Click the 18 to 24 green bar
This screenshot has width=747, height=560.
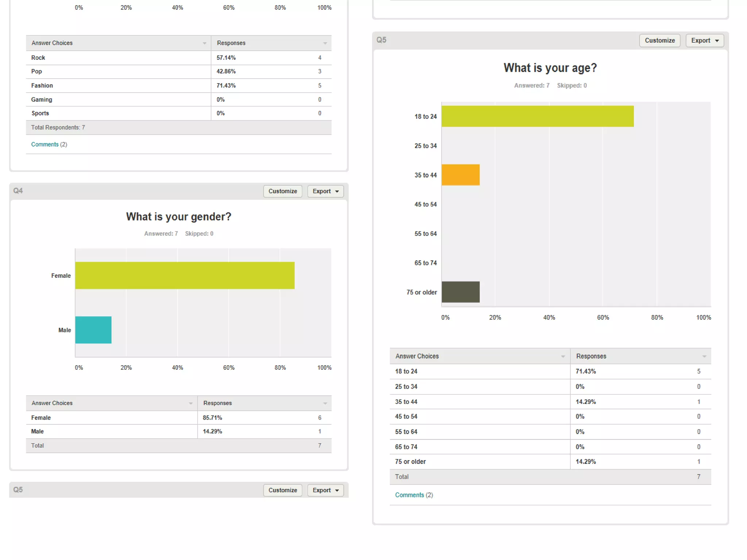click(537, 116)
